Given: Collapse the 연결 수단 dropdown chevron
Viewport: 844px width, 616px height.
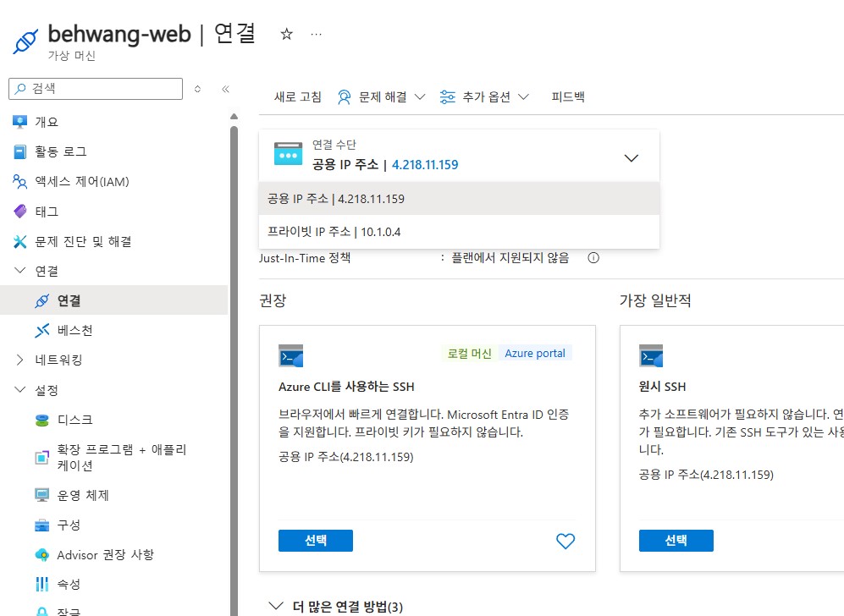Looking at the screenshot, I should 631,158.
